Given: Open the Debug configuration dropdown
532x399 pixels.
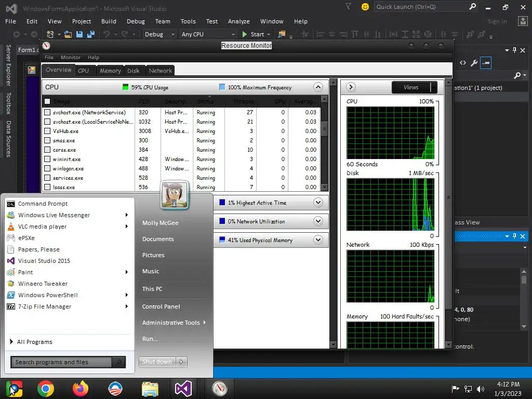Looking at the screenshot, I should point(159,34).
